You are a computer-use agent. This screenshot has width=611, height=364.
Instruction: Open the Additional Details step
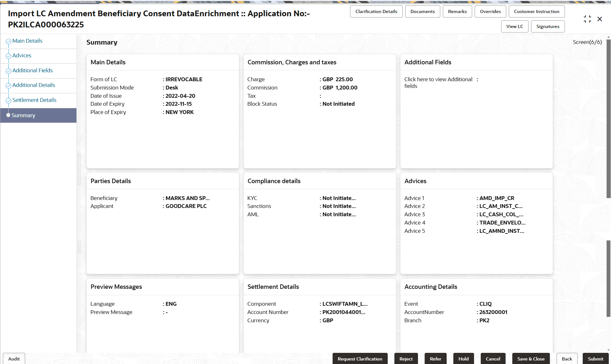(34, 85)
